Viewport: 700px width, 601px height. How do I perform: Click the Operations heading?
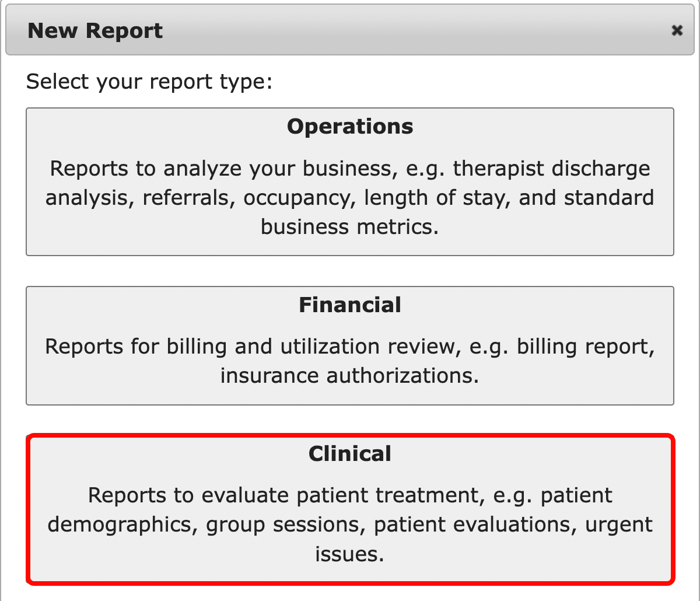[349, 126]
